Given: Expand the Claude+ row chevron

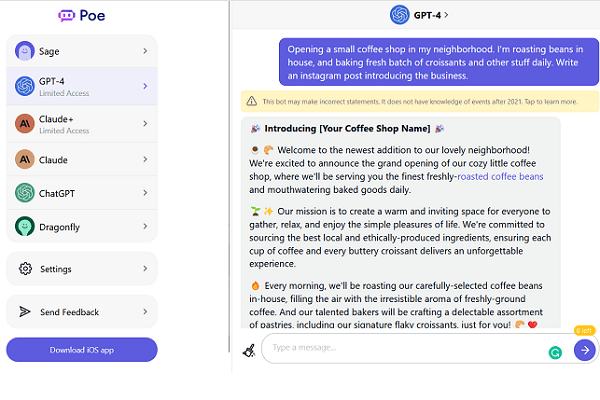Looking at the screenshot, I should pos(145,124).
